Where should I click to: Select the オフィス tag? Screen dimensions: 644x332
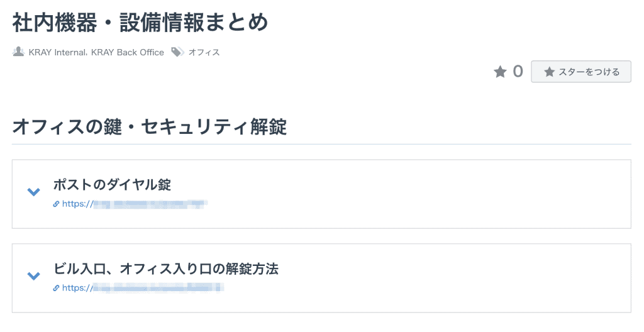204,52
